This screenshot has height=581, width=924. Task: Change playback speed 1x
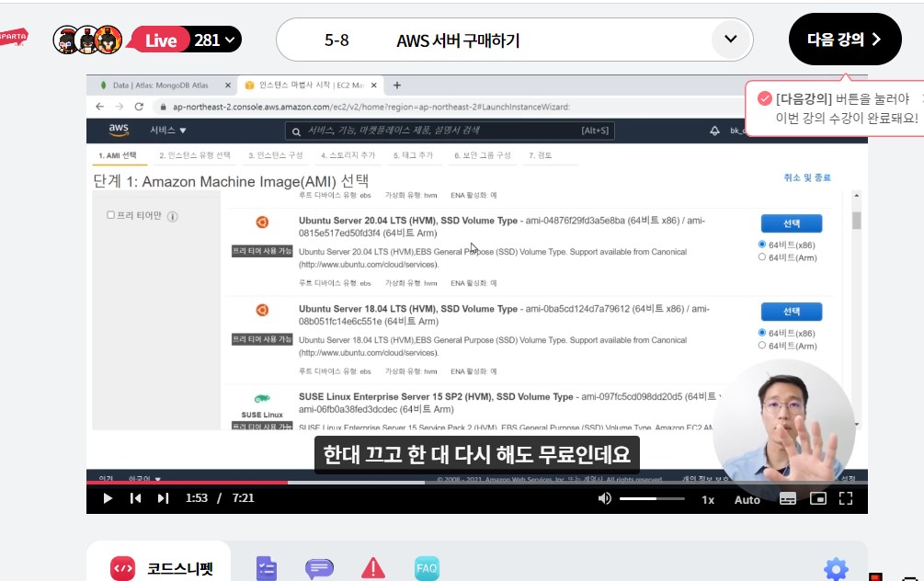(708, 500)
